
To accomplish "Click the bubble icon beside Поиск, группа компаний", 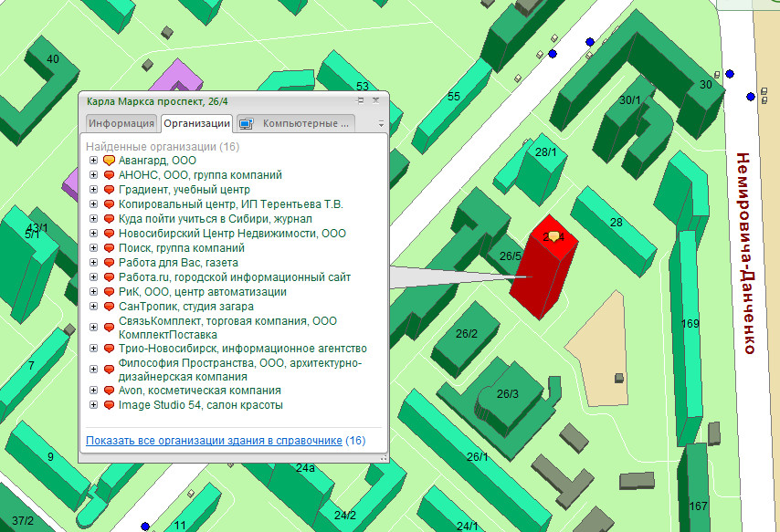I will pyautogui.click(x=109, y=248).
